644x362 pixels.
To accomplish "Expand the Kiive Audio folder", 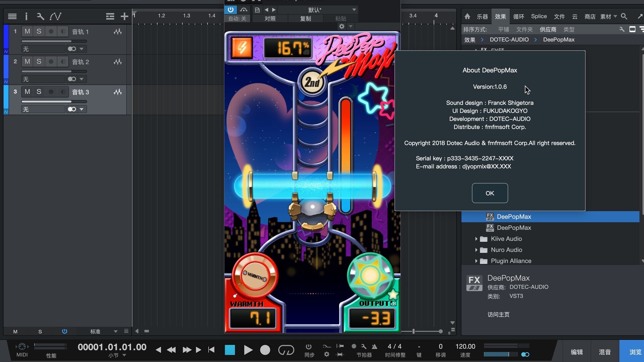I will click(476, 239).
